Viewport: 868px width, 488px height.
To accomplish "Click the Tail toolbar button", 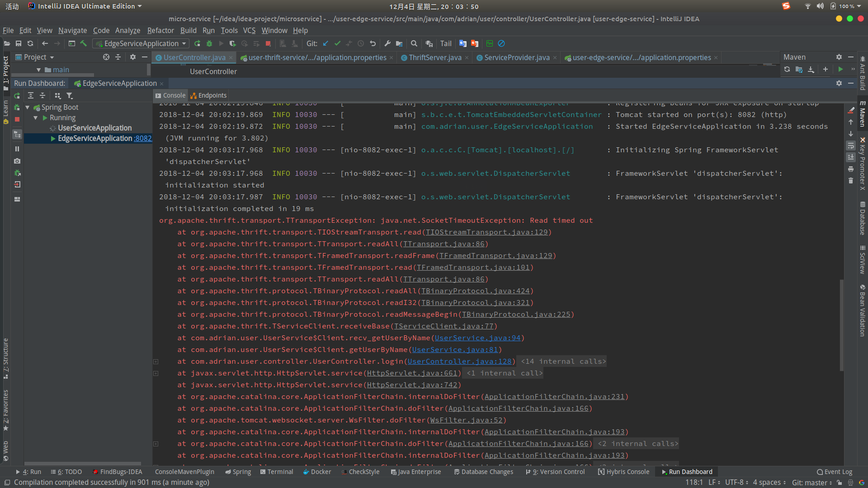I will point(446,43).
